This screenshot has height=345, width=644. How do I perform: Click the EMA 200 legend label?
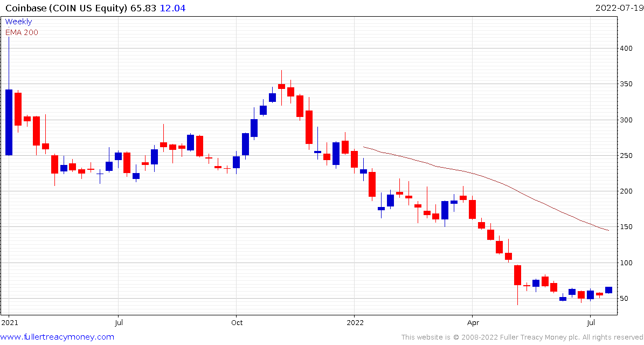[x=22, y=32]
